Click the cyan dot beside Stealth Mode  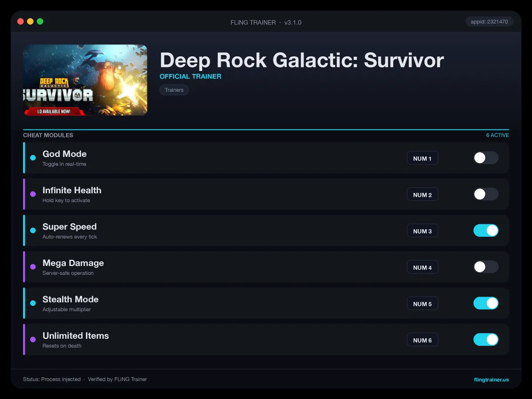click(33, 303)
